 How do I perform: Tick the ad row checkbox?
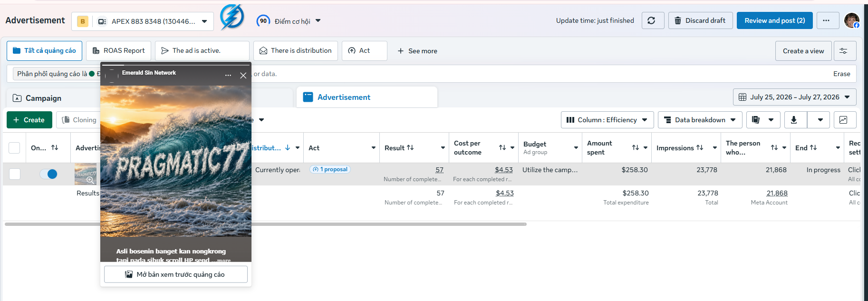(15, 174)
